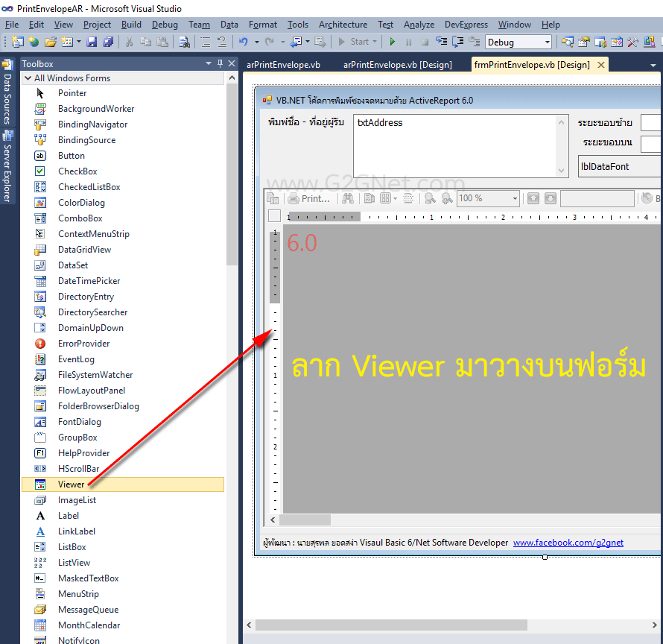Select the MonthCalendar control in Toolbox
Screen dimensions: 663x644
tap(123, 625)
